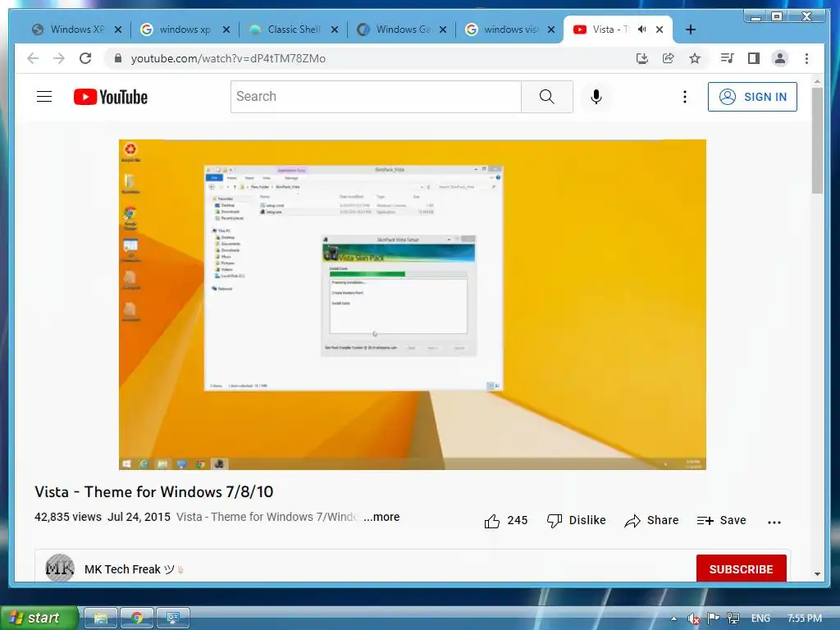840x630 pixels.
Task: Close the Vista YouTube tab
Action: click(x=660, y=30)
